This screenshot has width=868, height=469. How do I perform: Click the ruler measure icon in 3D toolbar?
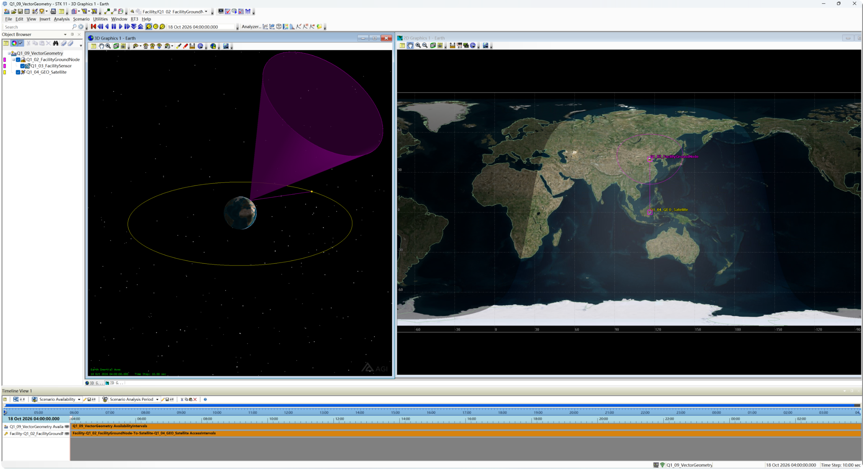[x=193, y=46]
